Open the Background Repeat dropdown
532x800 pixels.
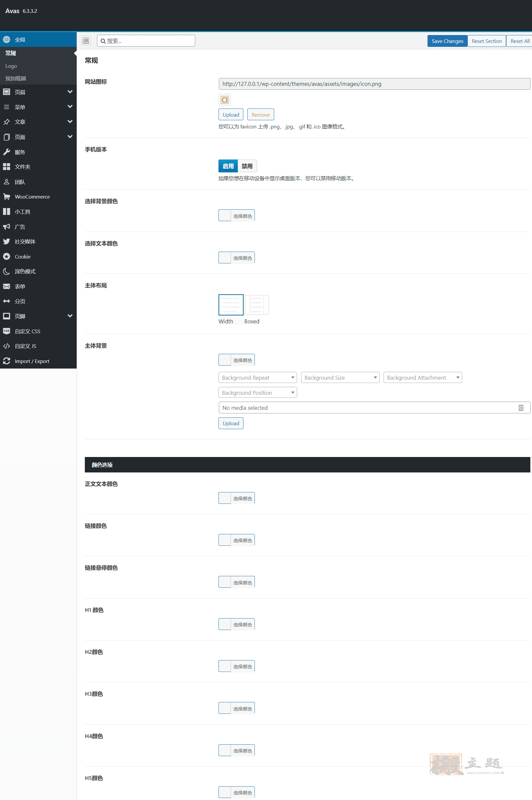click(x=257, y=378)
